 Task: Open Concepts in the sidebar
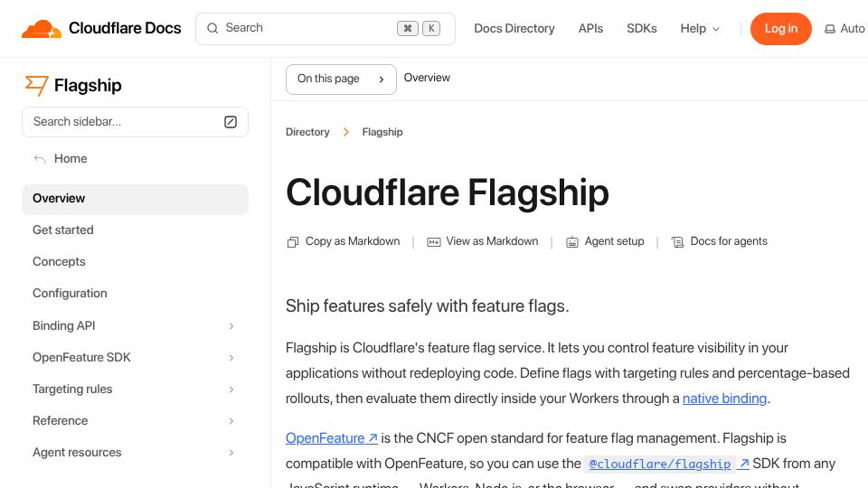pos(135,262)
